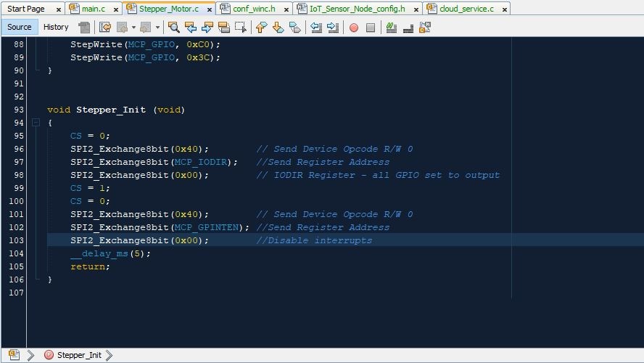Jump to Previous Bookmark icon
This screenshot has height=363, width=644.
click(x=261, y=28)
